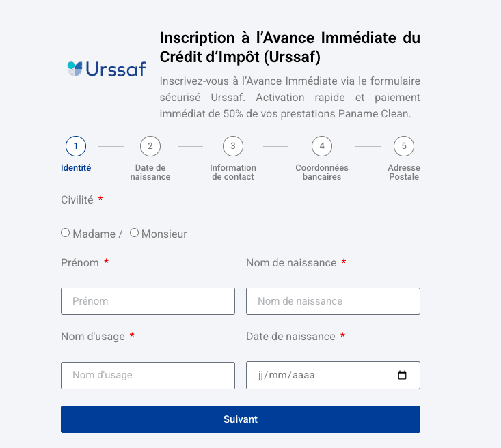Open the date picker calendar icon

(402, 375)
